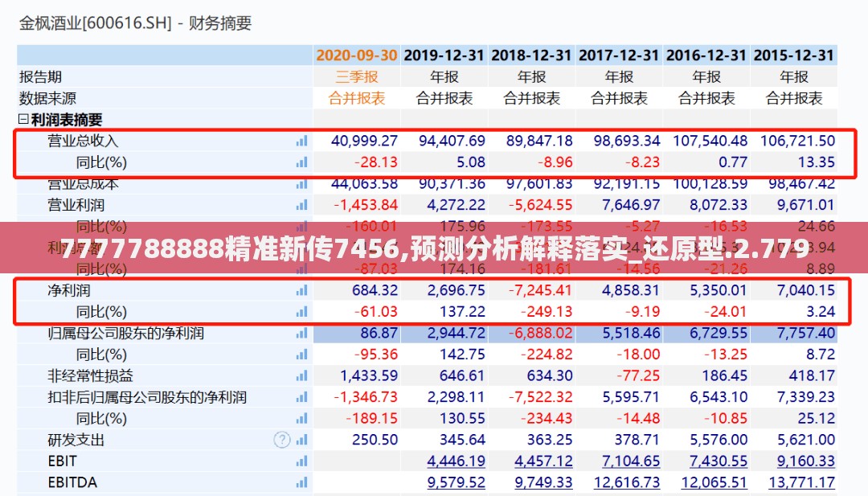Click the revenue value 107,540.48
The image size is (868, 496).
tap(710, 141)
